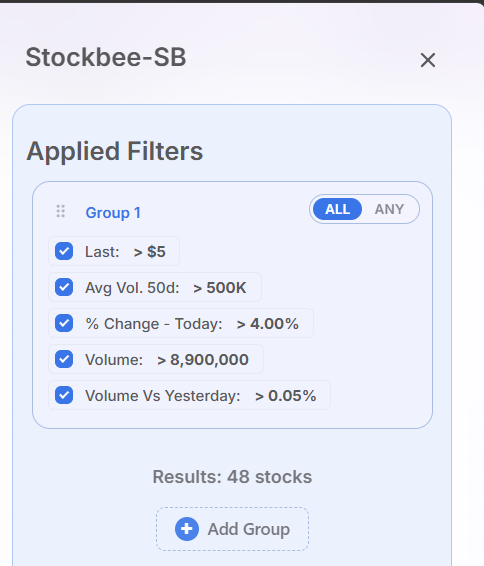Image resolution: width=484 pixels, height=566 pixels.
Task: Click the Applied Filters heading
Action: [x=115, y=151]
